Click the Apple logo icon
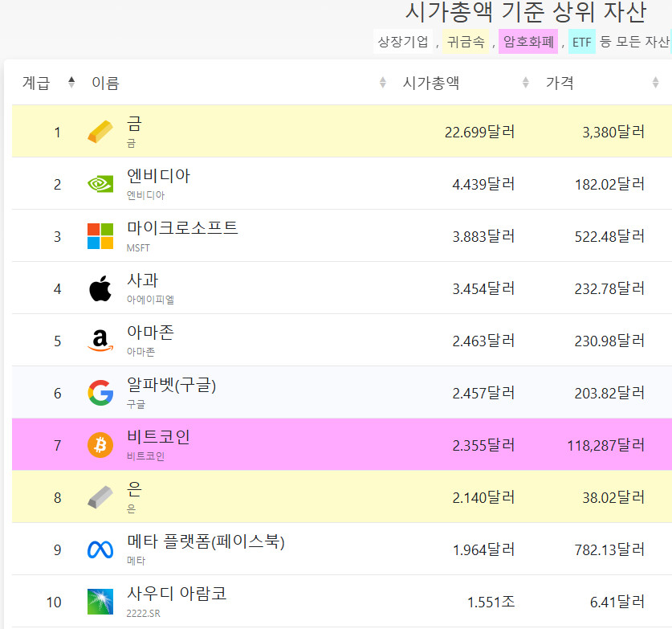 click(x=100, y=288)
